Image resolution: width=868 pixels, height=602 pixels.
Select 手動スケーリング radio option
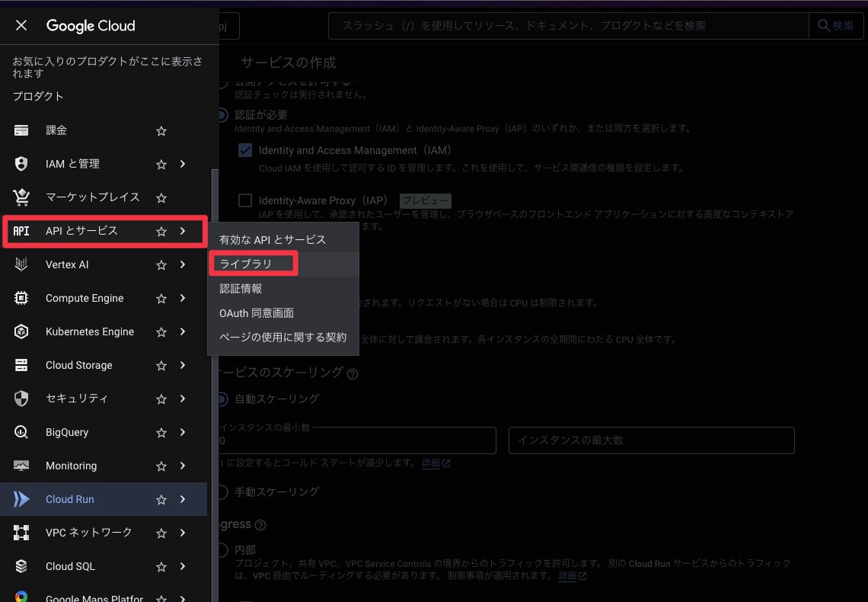223,492
